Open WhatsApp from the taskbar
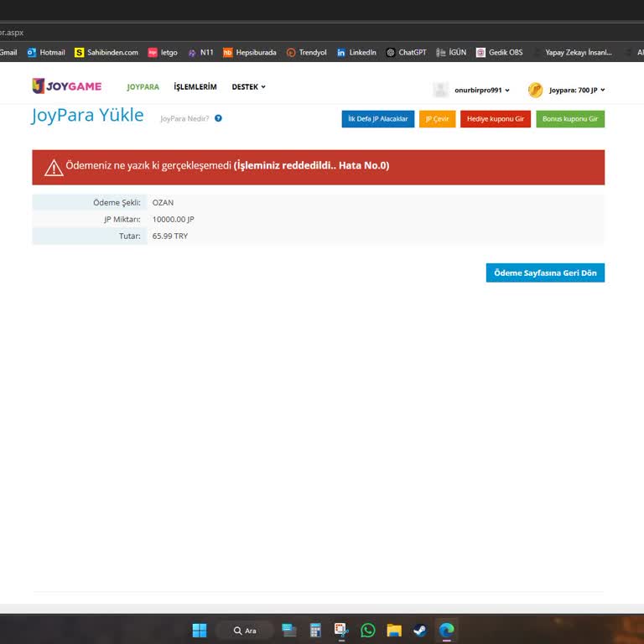The image size is (644, 644). pyautogui.click(x=367, y=630)
